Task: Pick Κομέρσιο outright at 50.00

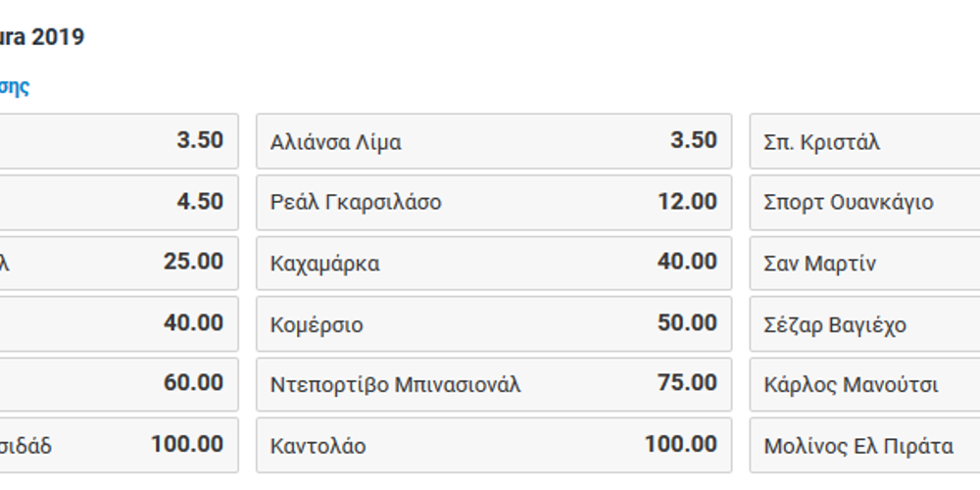Action: [x=494, y=323]
